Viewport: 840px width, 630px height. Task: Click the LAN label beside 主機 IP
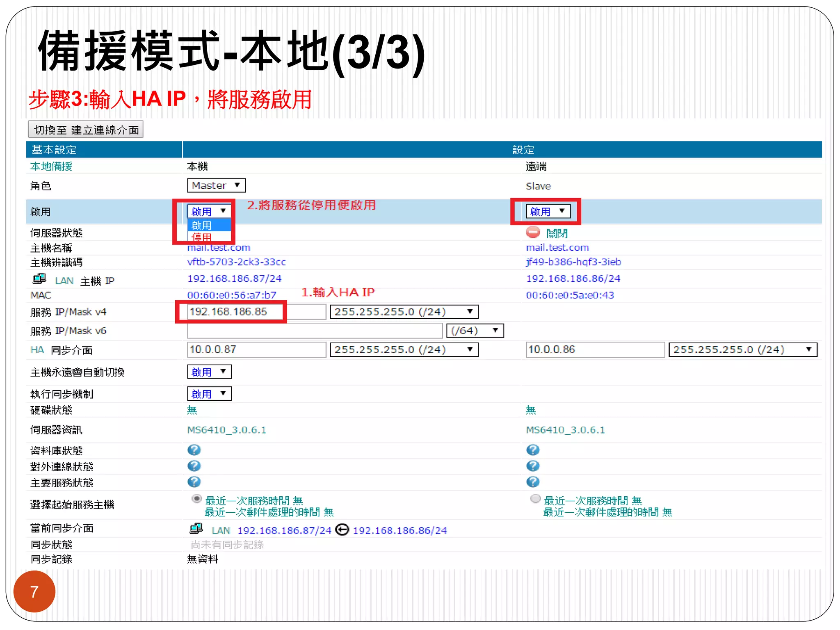click(64, 281)
